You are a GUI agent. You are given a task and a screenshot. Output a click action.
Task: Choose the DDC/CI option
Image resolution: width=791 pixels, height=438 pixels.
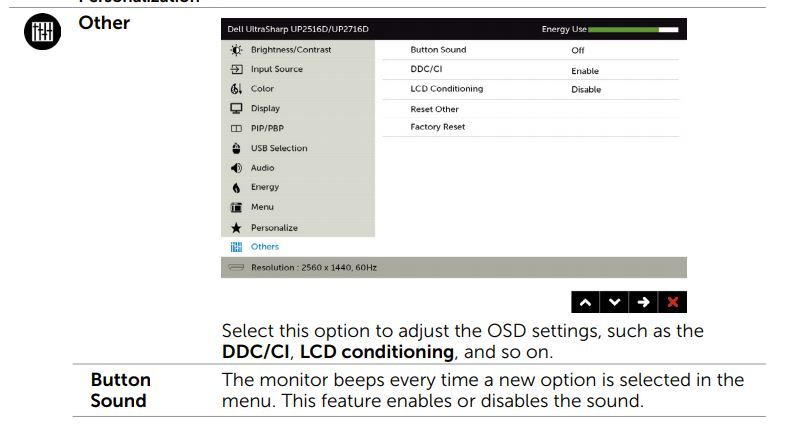point(426,69)
